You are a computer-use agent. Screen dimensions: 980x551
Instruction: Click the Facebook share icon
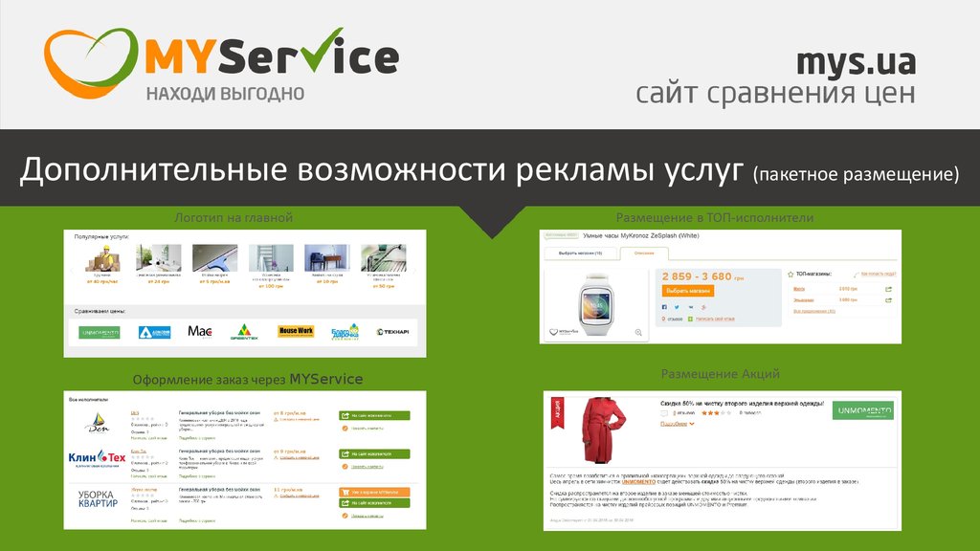pyautogui.click(x=664, y=307)
